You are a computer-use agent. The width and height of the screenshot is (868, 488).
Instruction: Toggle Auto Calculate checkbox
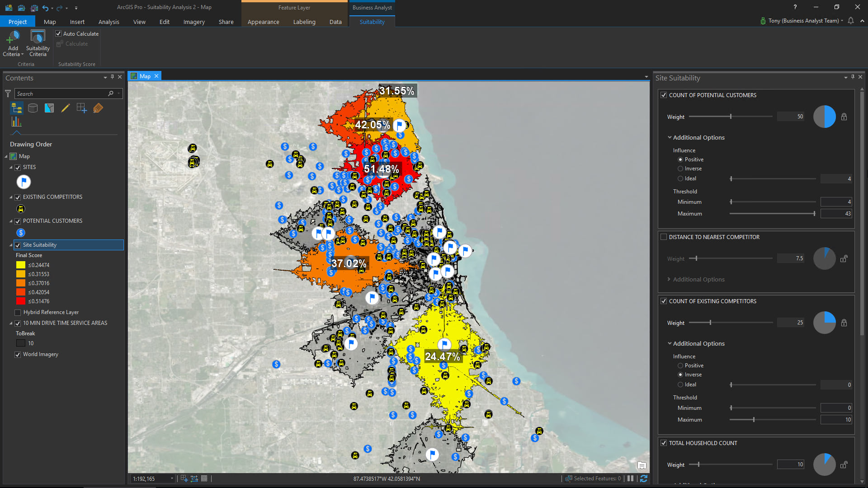[58, 34]
